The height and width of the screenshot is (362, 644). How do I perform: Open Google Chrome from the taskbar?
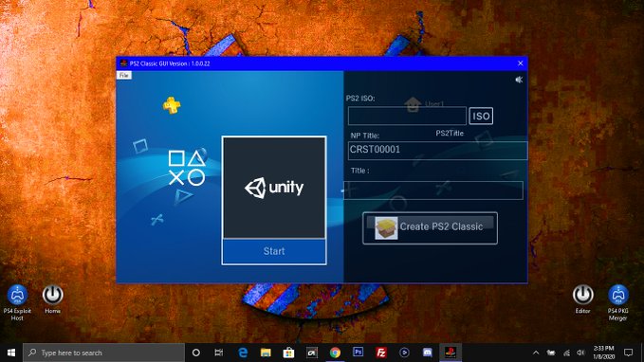(x=335, y=353)
